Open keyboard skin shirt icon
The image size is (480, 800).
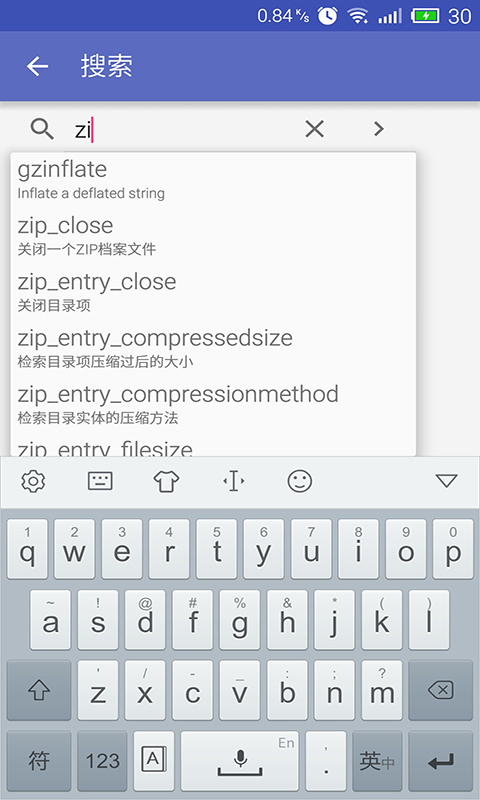(166, 481)
